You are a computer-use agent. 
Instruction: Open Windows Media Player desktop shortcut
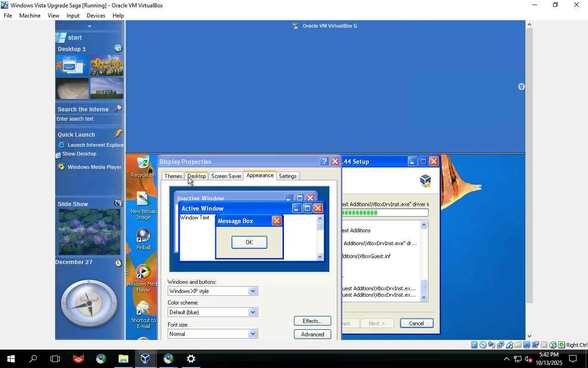click(x=143, y=279)
